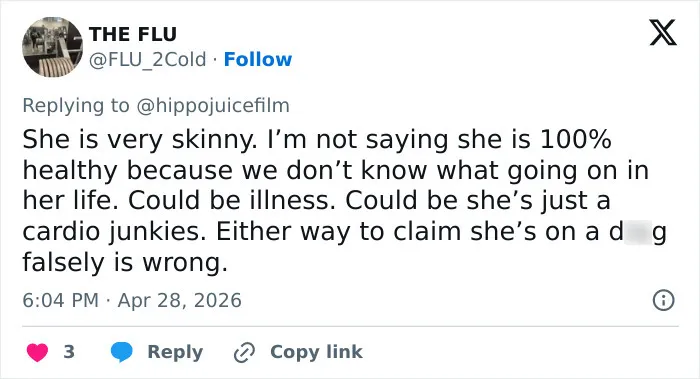Follow the @FLU_2Cold account
The height and width of the screenshot is (379, 700).
258,59
